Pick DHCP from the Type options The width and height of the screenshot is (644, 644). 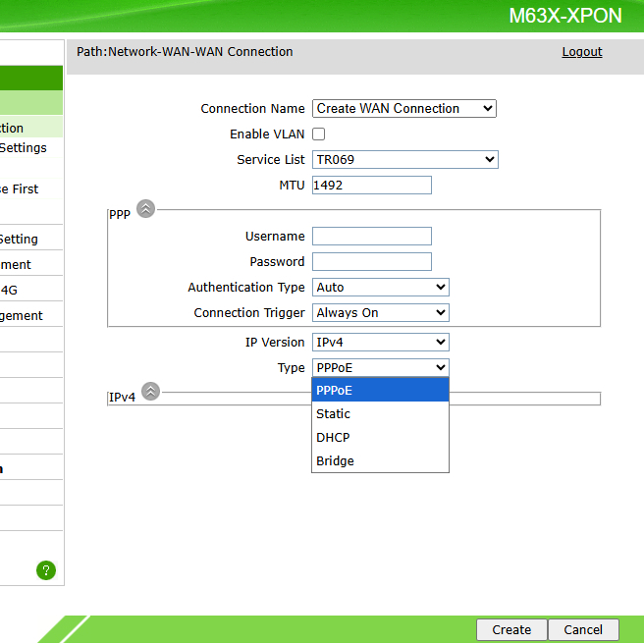(x=380, y=438)
